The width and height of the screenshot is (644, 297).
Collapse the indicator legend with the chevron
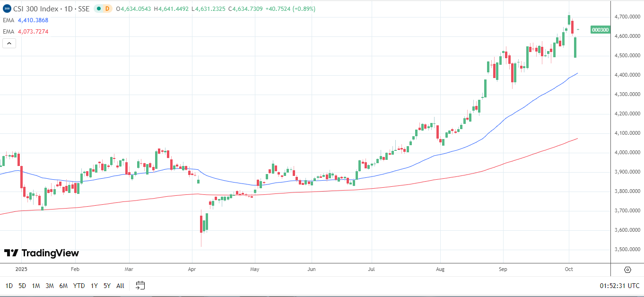[x=9, y=44]
